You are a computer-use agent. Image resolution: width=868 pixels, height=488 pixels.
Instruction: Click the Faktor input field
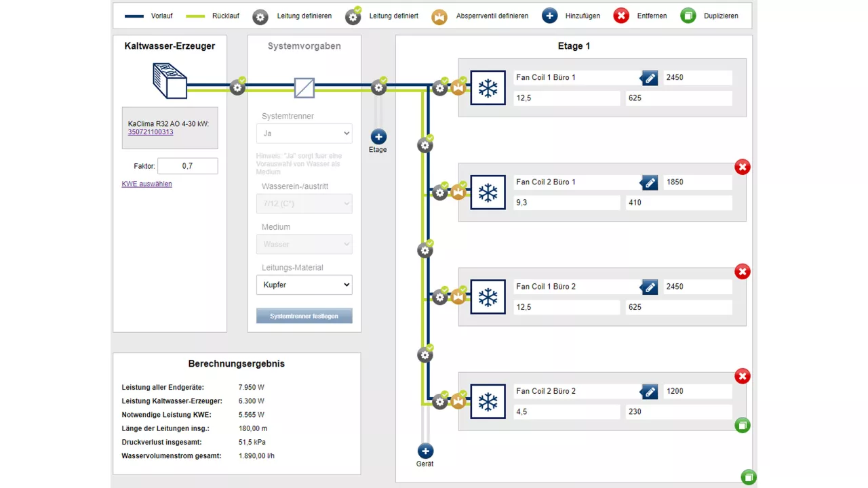pyautogui.click(x=188, y=166)
